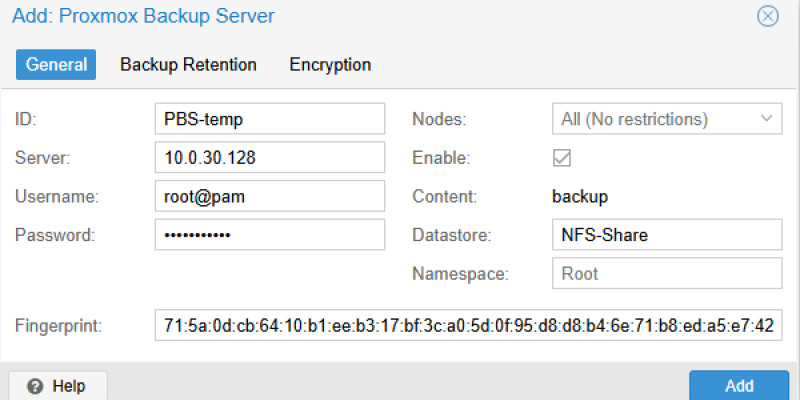Focus the masked Password field
This screenshot has width=800, height=400.
(270, 235)
